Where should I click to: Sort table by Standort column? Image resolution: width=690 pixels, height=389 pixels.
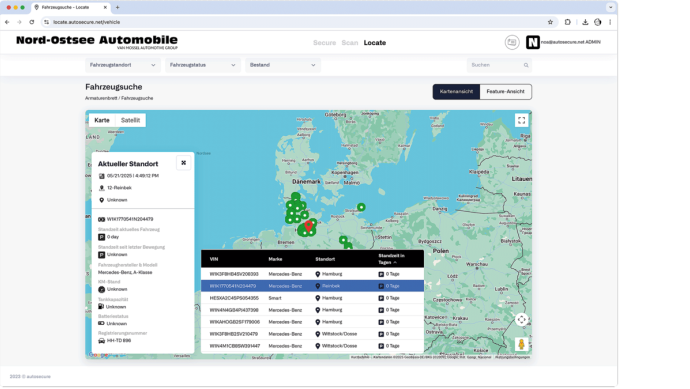[325, 259]
